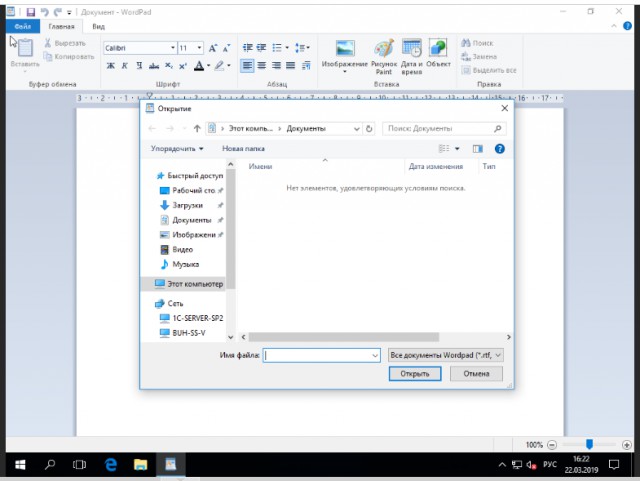Open WordPad help blue question icon
The image size is (640, 481).
pyautogui.click(x=627, y=26)
